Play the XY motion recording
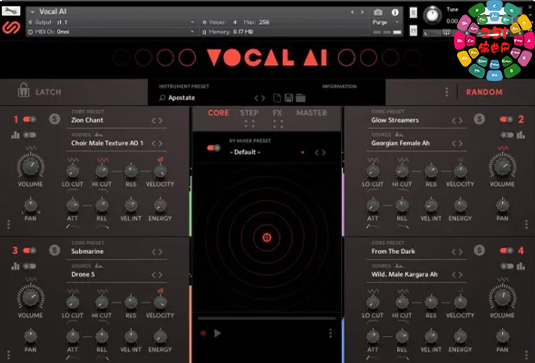This screenshot has height=363, width=535. 217,333
